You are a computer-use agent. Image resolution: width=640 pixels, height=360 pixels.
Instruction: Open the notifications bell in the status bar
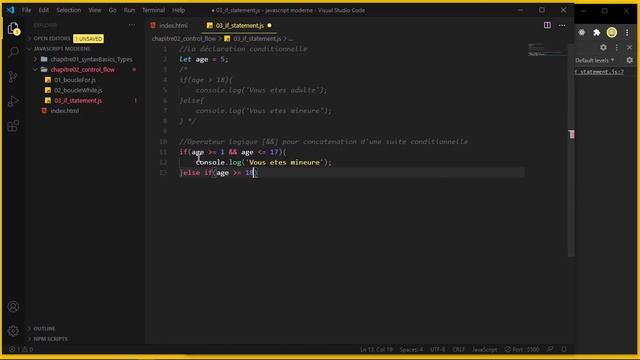tap(564, 349)
